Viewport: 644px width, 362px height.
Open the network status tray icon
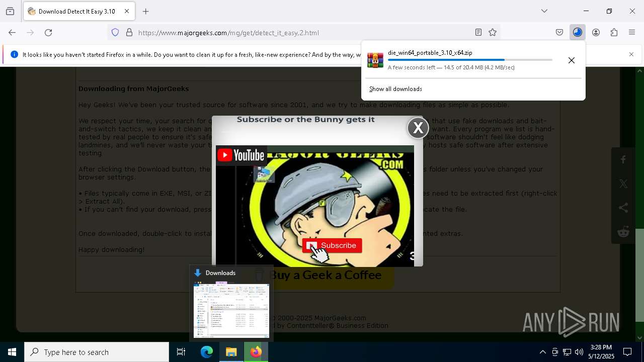click(x=567, y=352)
